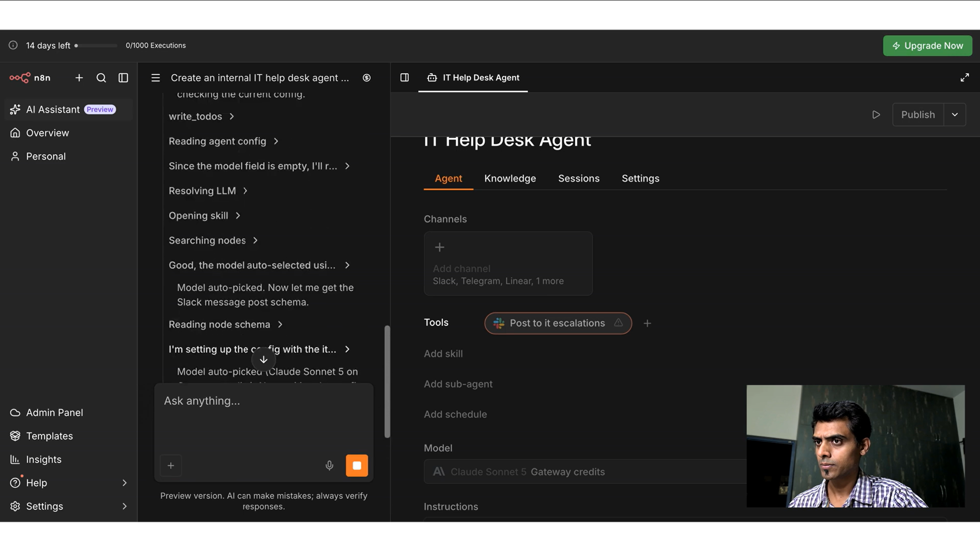The image size is (980, 543).
Task: Expand the write_todos step
Action: (x=202, y=116)
